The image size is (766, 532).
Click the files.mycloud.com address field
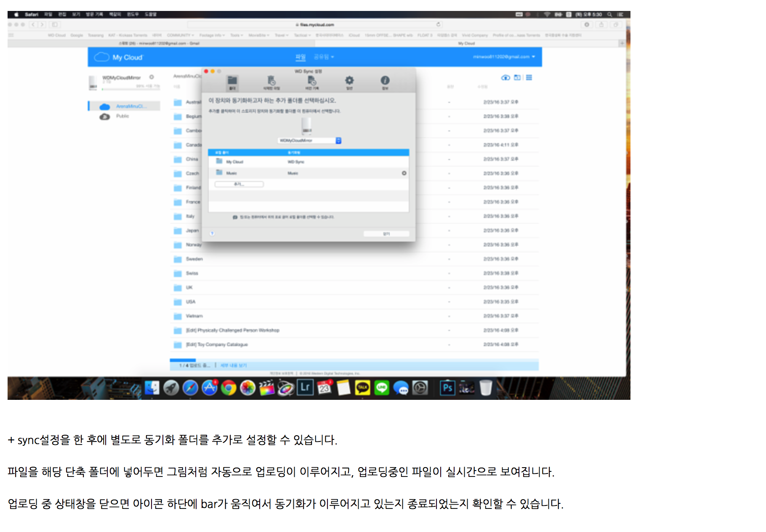pyautogui.click(x=315, y=24)
